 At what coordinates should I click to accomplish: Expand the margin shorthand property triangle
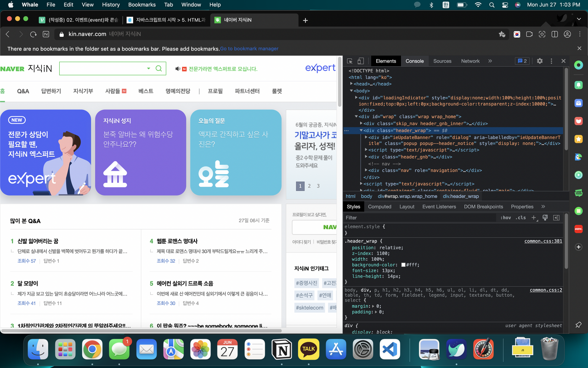pyautogui.click(x=373, y=306)
